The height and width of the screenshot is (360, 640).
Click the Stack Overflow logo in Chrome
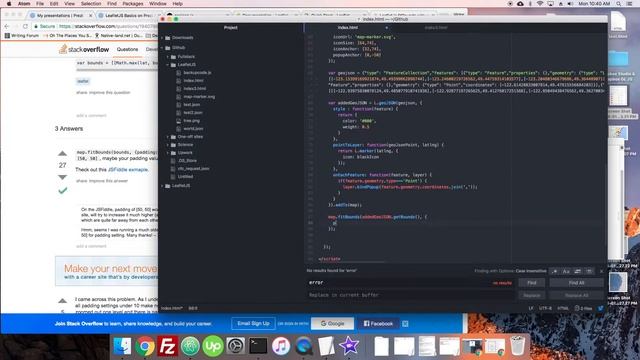[84, 49]
